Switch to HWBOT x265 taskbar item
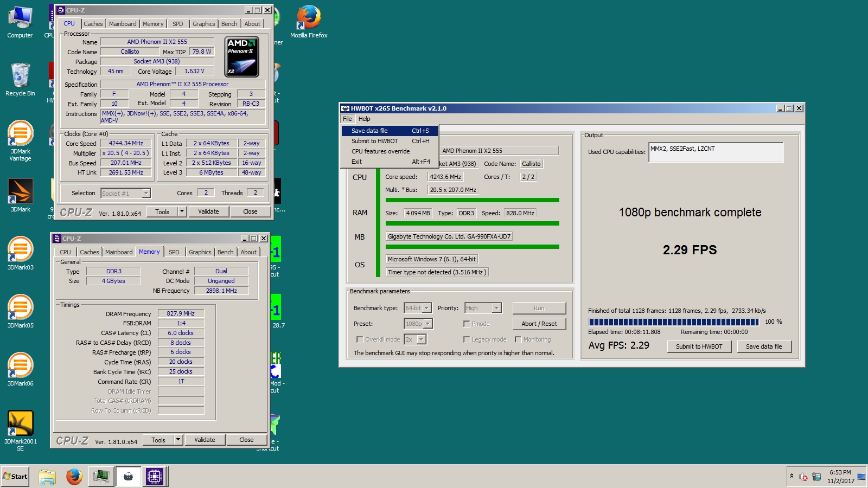 point(128,477)
